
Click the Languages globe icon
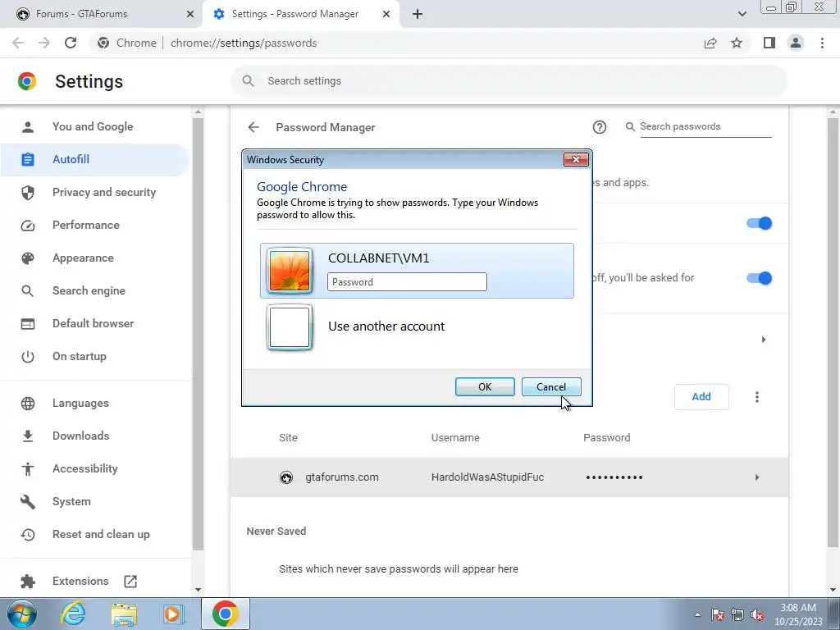(x=28, y=404)
